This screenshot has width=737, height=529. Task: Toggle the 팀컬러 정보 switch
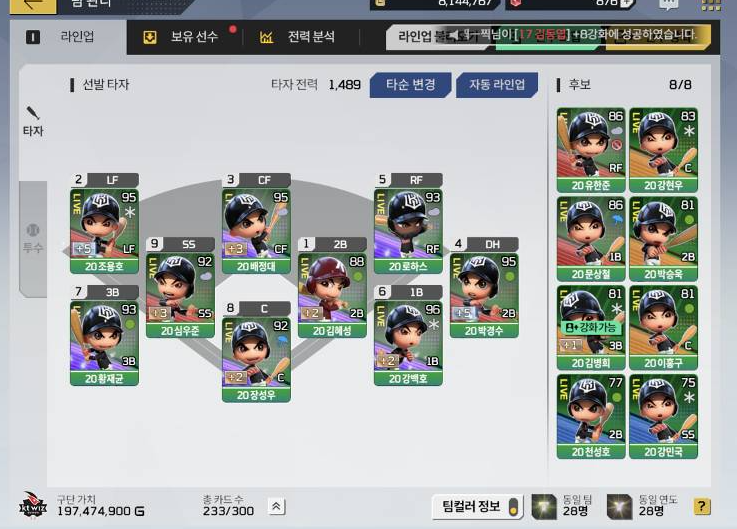[x=514, y=507]
